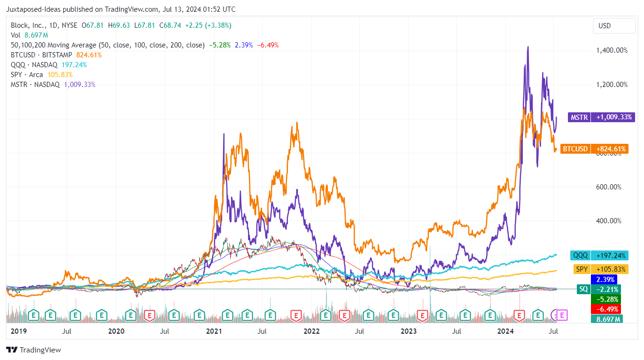Click the 400.00% scale value
This screenshot has width=644, height=360.
(x=609, y=220)
